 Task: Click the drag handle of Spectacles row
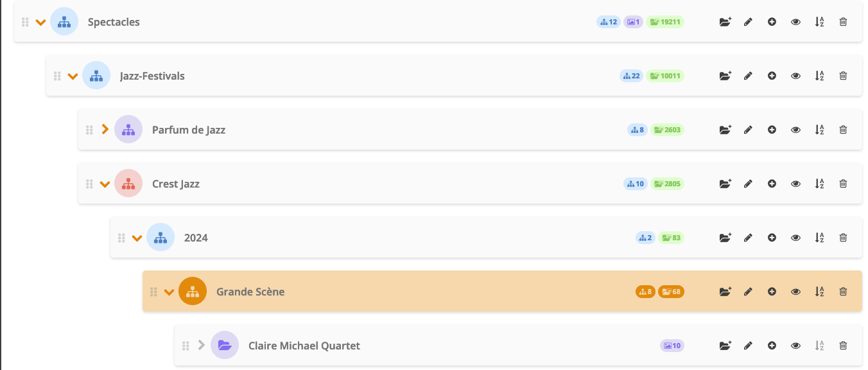pos(25,22)
